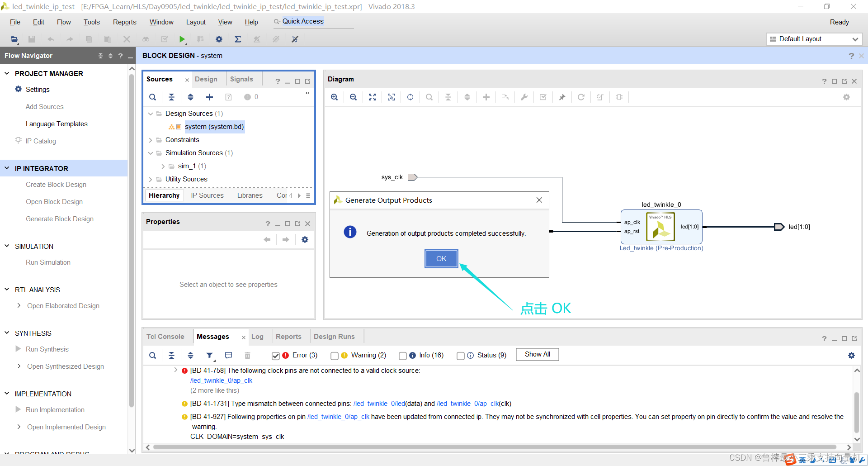Click the Zoom Out icon in Diagram
Screen dimensions: 868x466
point(353,97)
